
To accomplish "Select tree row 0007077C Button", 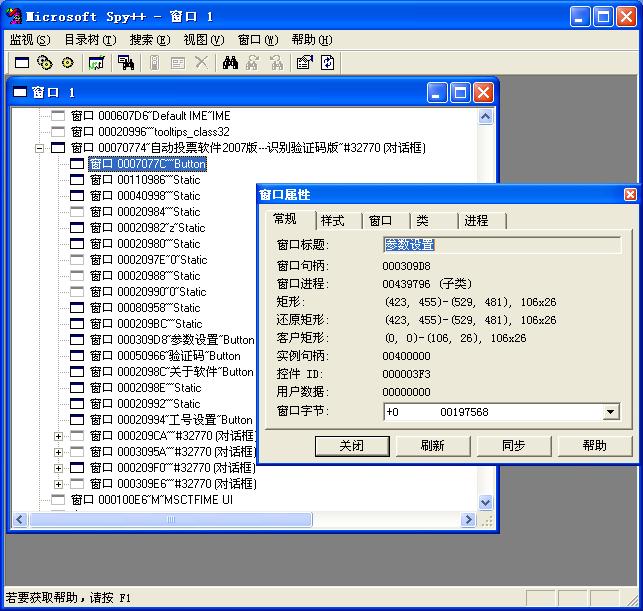I will click(148, 164).
